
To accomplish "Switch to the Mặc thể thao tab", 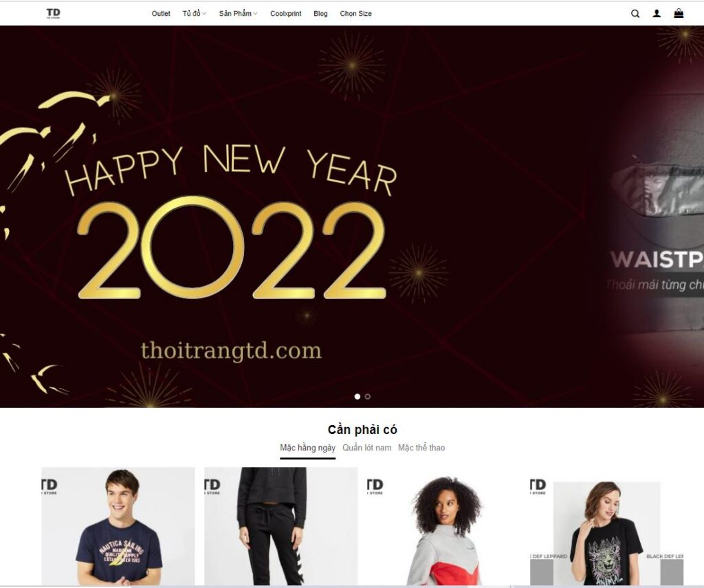I will click(421, 448).
